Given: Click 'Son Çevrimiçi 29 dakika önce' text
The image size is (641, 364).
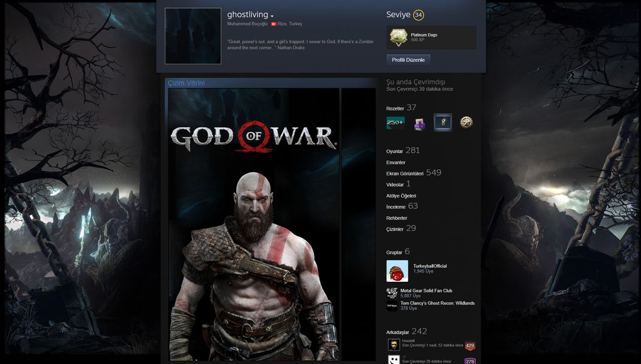Looking at the screenshot, I should pyautogui.click(x=426, y=361).
